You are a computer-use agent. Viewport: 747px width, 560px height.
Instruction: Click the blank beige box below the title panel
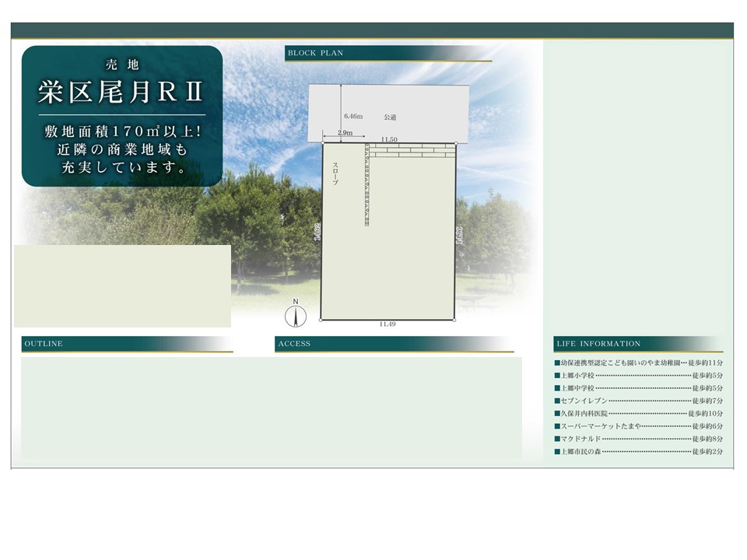pyautogui.click(x=122, y=285)
